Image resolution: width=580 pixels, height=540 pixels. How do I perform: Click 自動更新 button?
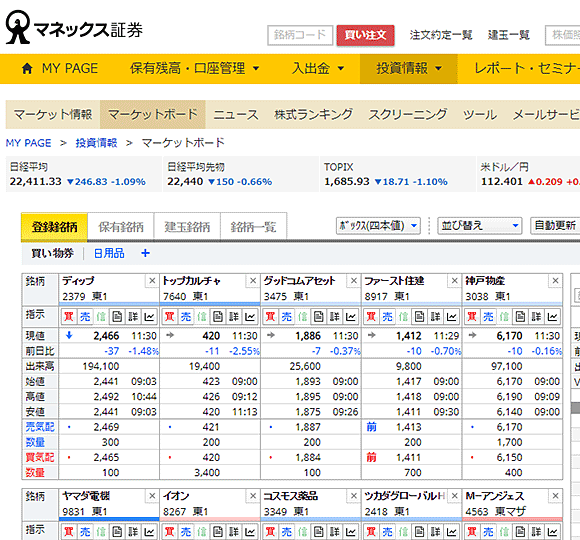tap(555, 226)
